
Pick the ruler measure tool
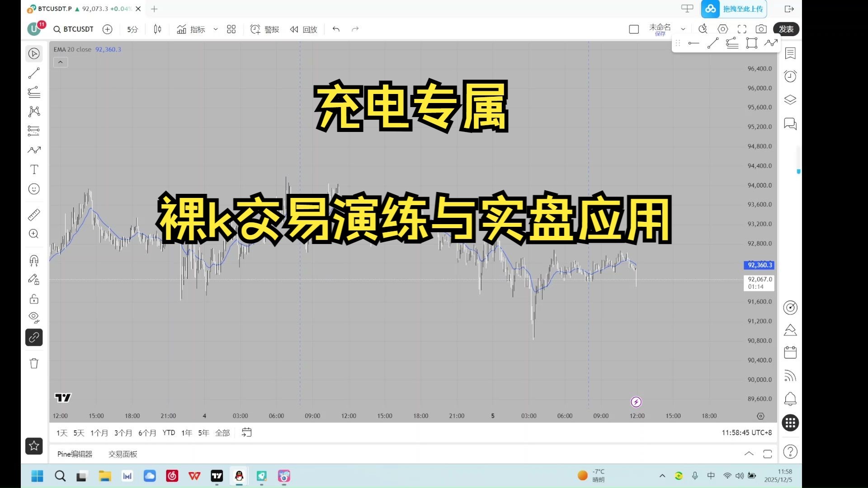click(34, 215)
